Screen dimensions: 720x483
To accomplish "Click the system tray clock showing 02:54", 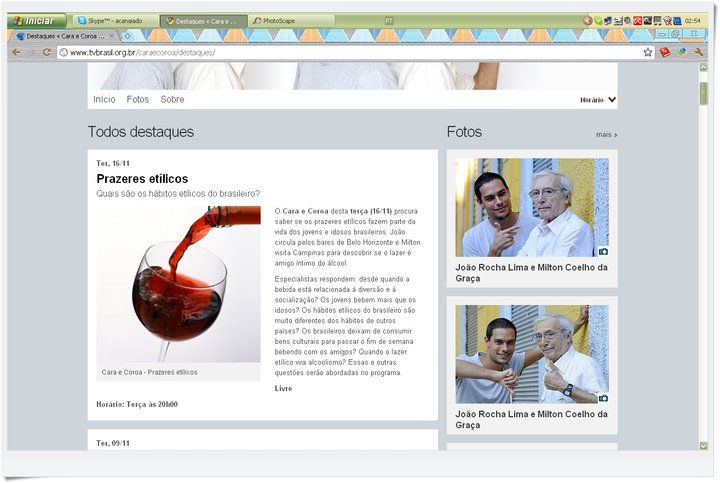I will 692,21.
